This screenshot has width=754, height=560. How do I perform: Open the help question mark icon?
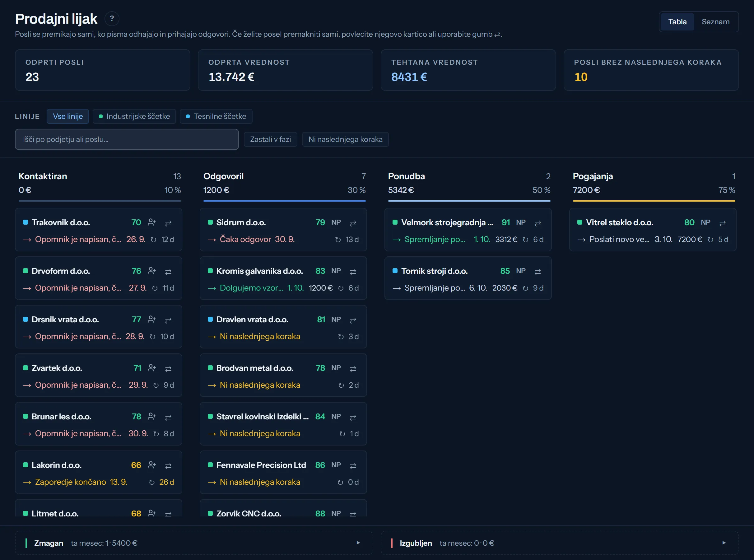click(112, 19)
